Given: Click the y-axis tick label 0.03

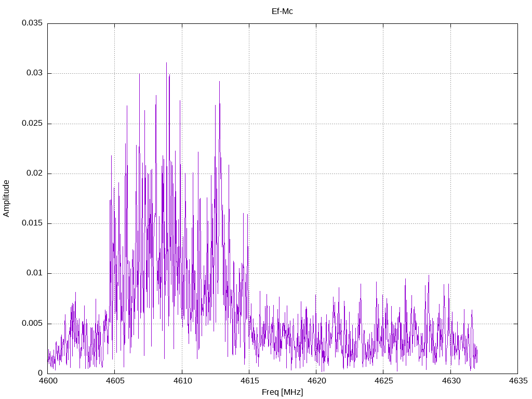Looking at the screenshot, I should [35, 73].
